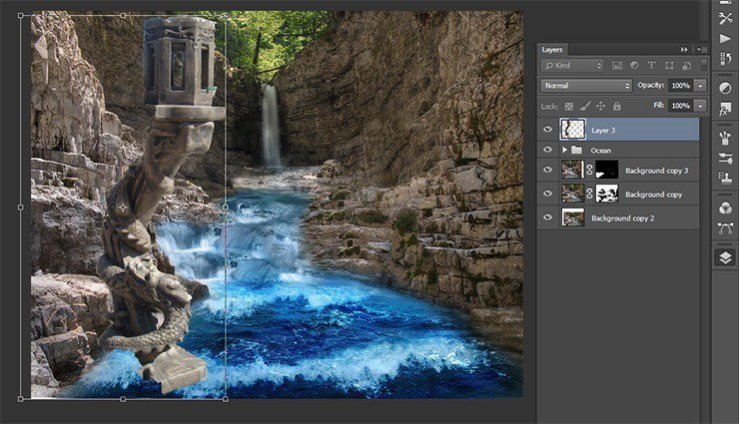
Task: Select the Background copy 3 layer mask thumbnail
Action: [x=606, y=170]
